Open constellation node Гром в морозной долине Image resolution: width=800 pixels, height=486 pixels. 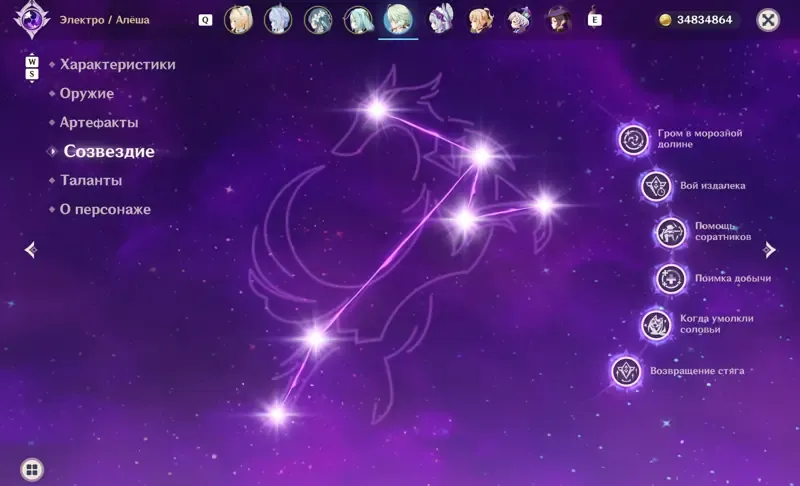pyautogui.click(x=633, y=139)
